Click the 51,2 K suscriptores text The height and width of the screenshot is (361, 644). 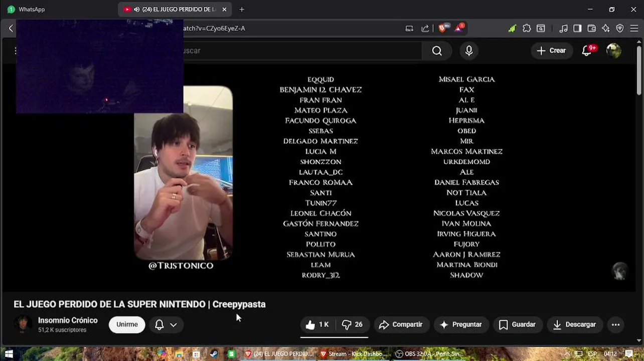click(62, 330)
